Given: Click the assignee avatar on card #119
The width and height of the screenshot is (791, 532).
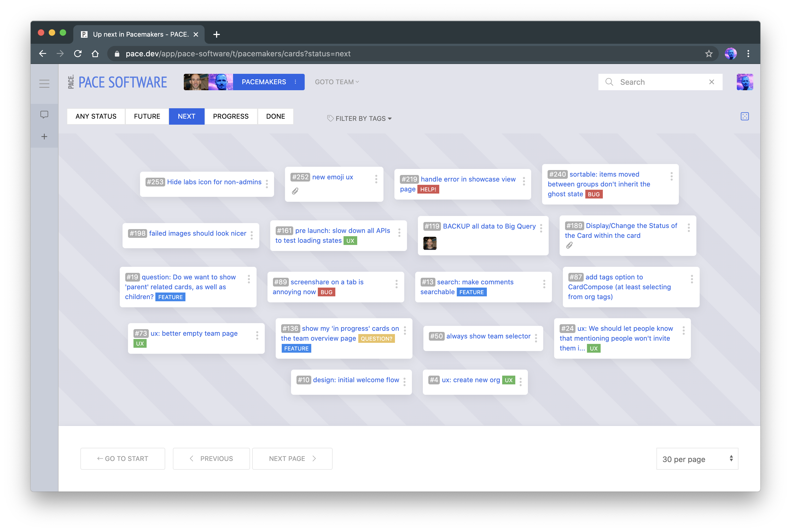Looking at the screenshot, I should click(430, 243).
